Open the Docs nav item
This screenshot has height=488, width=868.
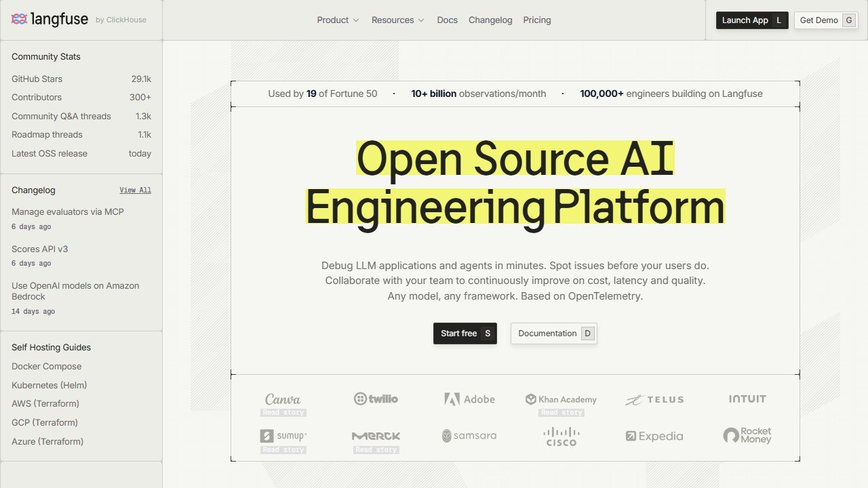coord(448,20)
